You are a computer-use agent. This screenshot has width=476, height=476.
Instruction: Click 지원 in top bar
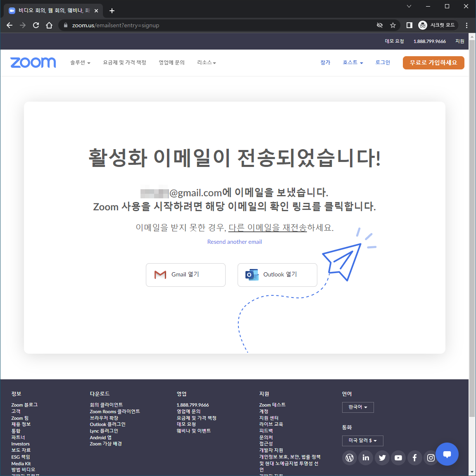(x=459, y=41)
